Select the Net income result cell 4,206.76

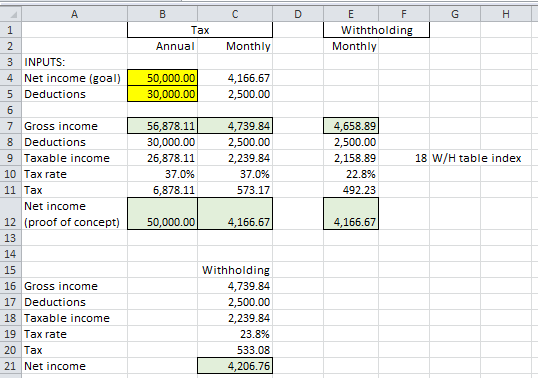(x=235, y=366)
